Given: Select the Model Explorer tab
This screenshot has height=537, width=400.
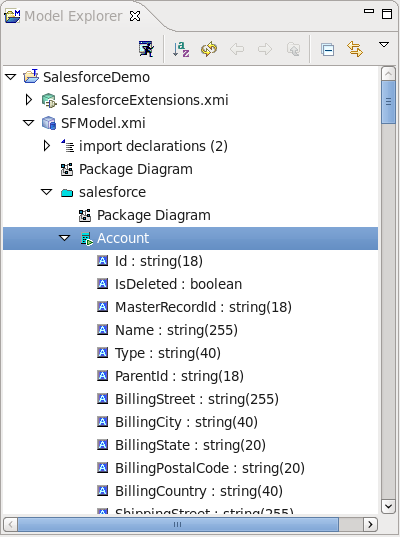Looking at the screenshot, I should tap(73, 16).
